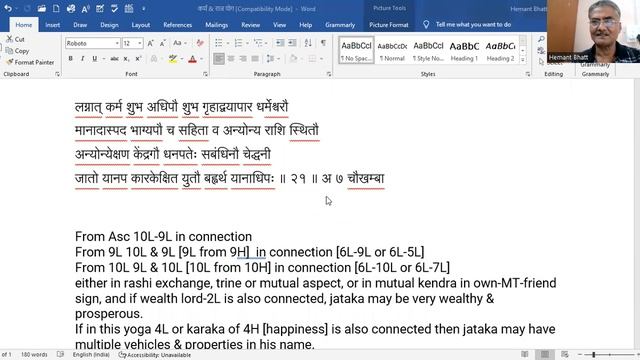Undo the last action

8,8
